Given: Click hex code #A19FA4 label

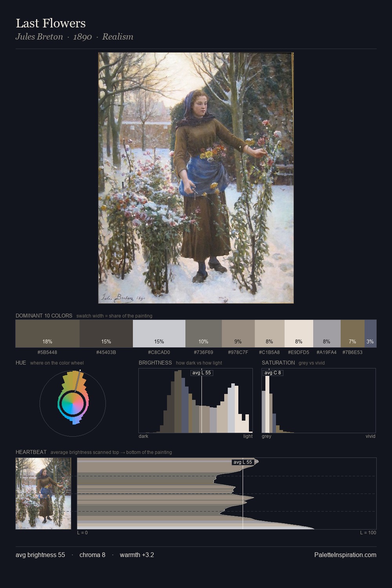Looking at the screenshot, I should click(327, 352).
